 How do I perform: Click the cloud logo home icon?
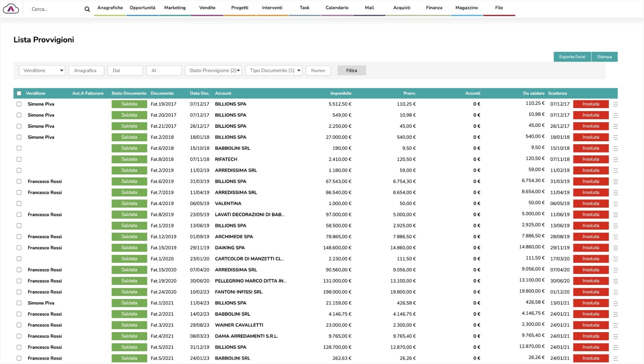tap(11, 9)
